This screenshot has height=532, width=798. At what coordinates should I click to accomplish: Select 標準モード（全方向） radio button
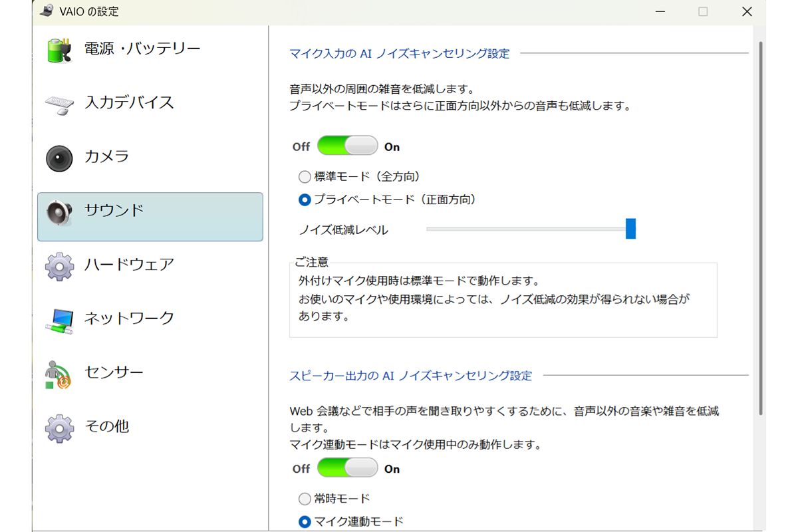click(x=305, y=177)
